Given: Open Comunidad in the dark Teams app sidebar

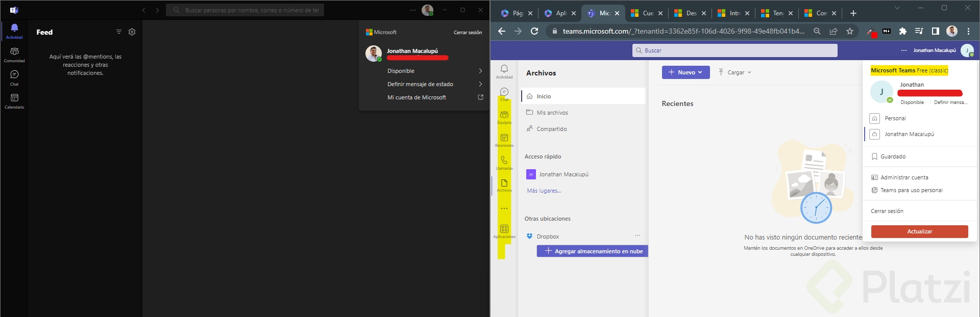Looking at the screenshot, I should click(x=14, y=55).
